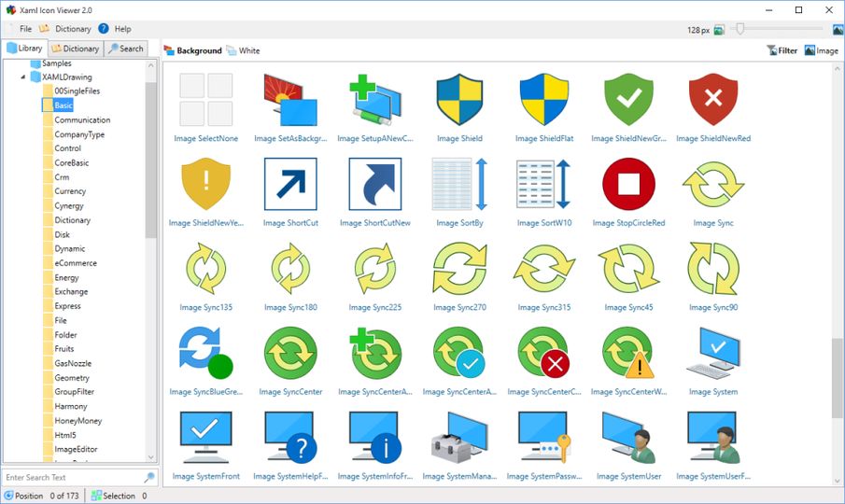Switch to the Library tab
Viewport: 845px width, 504px height.
tap(25, 49)
